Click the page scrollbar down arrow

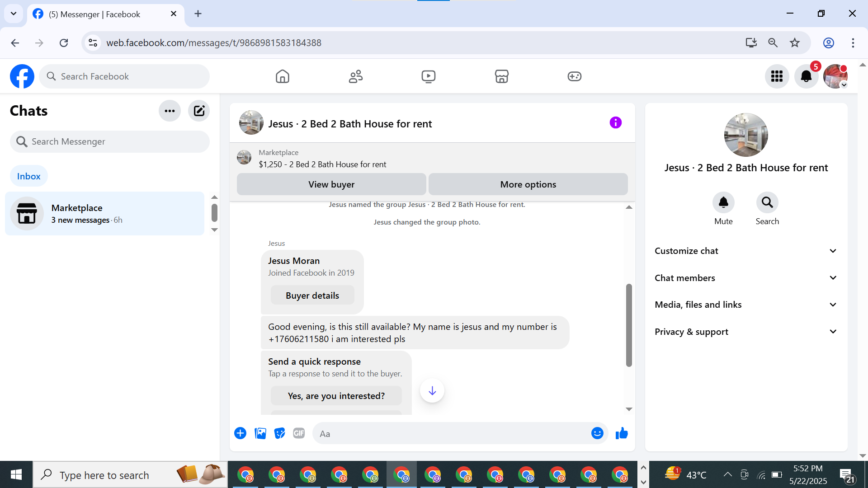863,455
